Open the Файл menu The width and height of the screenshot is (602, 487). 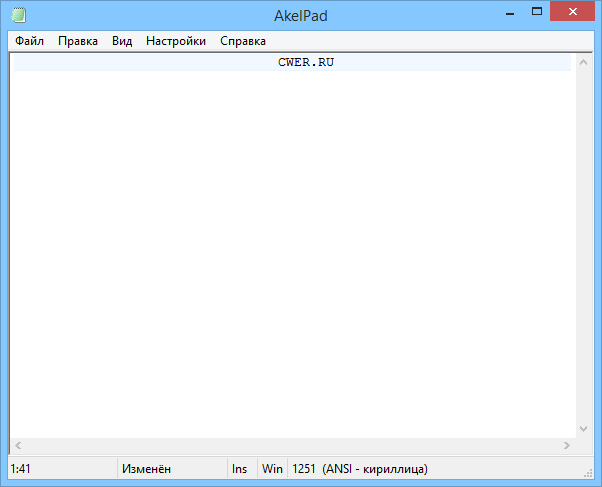[29, 41]
